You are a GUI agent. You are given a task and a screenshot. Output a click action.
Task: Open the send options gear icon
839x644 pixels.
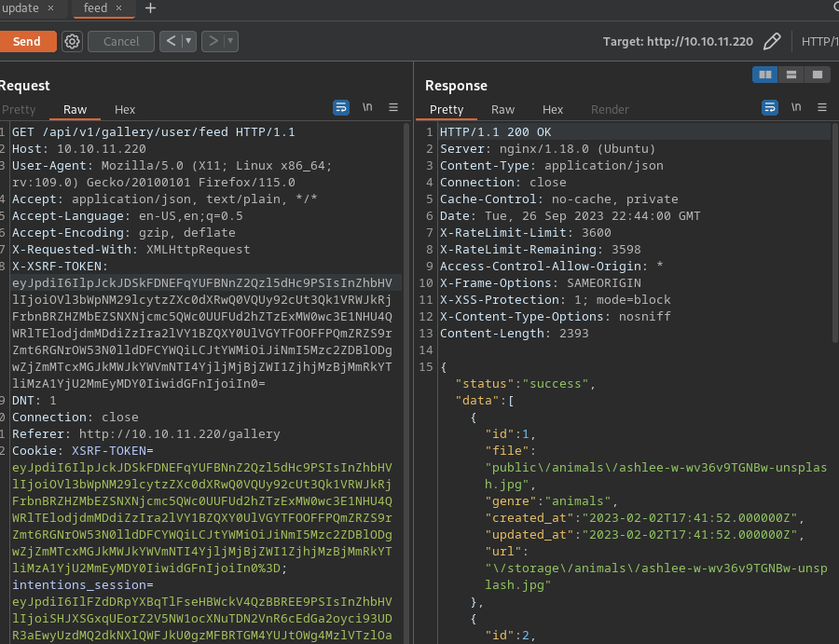coord(72,41)
